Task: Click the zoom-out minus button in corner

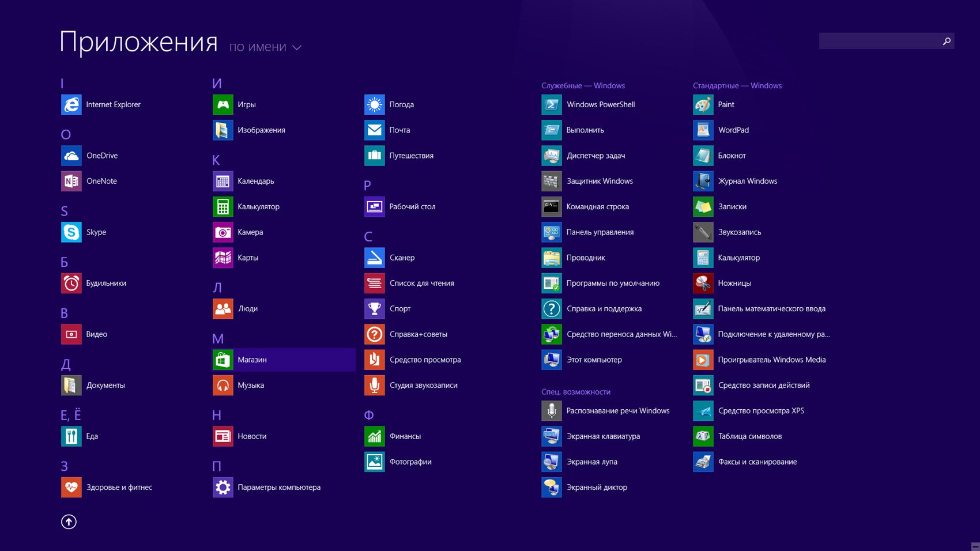Action: coord(975,546)
